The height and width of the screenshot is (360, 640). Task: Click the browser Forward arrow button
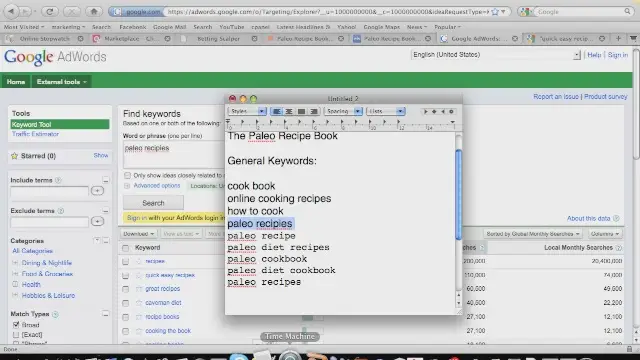click(26, 11)
